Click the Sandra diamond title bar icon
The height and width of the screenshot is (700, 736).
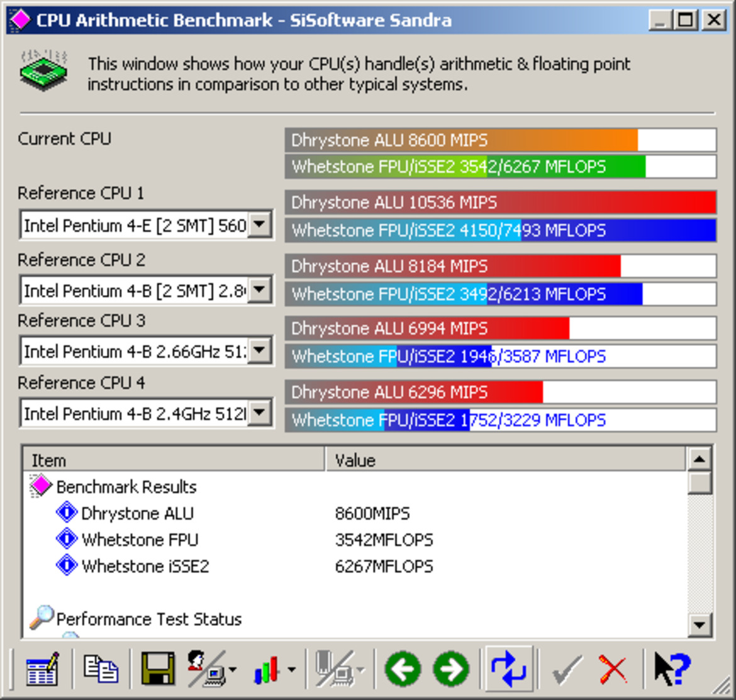coord(20,20)
